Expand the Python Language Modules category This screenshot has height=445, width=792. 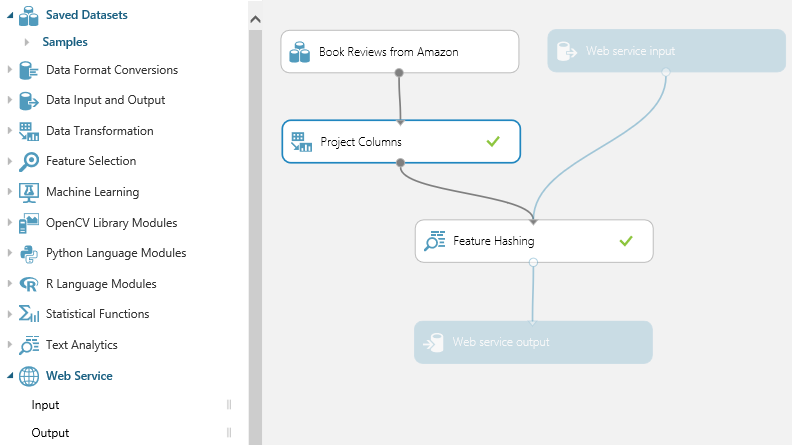point(10,253)
